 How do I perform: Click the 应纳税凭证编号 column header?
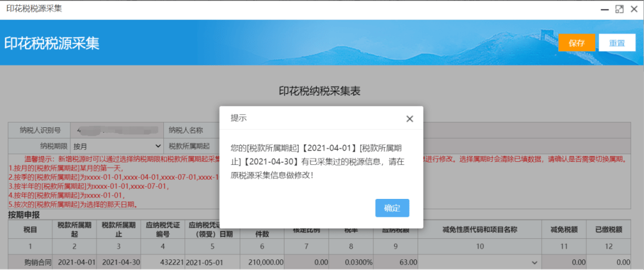click(x=163, y=229)
